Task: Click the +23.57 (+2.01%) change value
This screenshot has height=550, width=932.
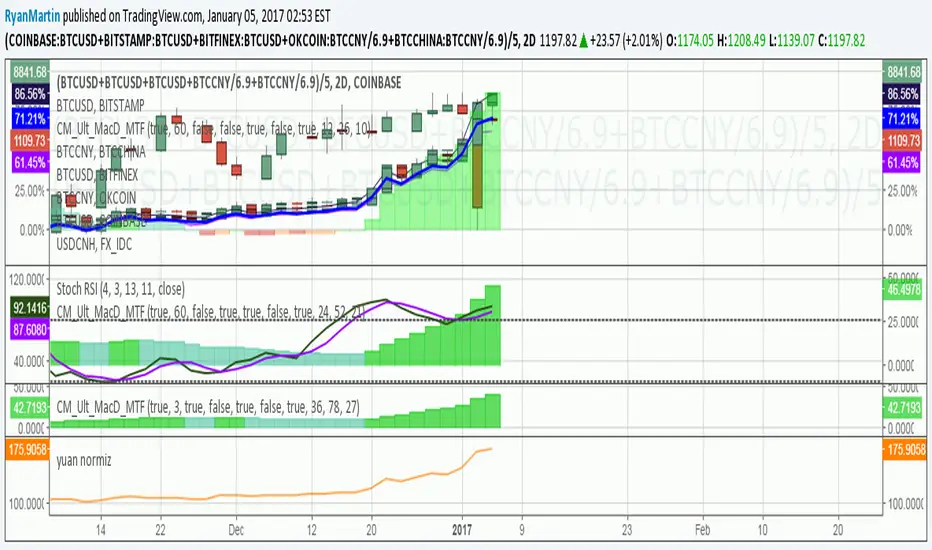Action: (x=626, y=40)
